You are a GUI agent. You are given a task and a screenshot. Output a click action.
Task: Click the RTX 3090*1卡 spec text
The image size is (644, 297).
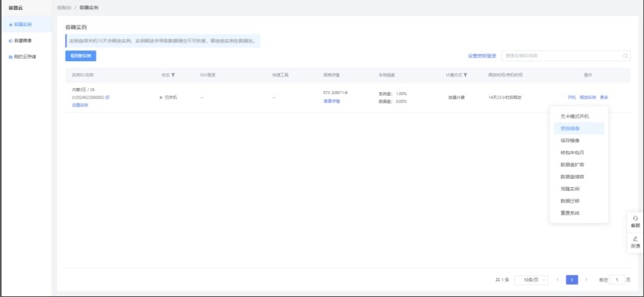[x=336, y=93]
